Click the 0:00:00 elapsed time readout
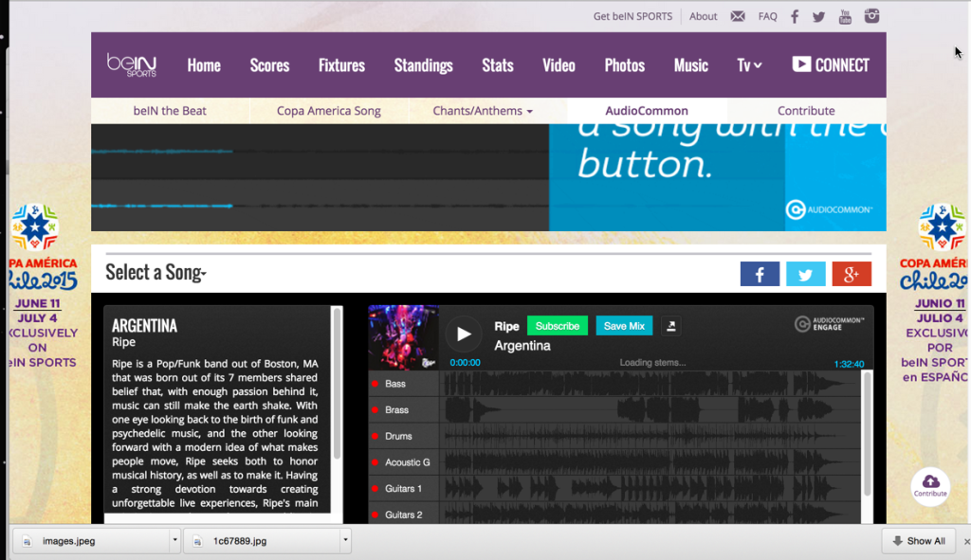Image resolution: width=971 pixels, height=560 pixels. tap(465, 363)
